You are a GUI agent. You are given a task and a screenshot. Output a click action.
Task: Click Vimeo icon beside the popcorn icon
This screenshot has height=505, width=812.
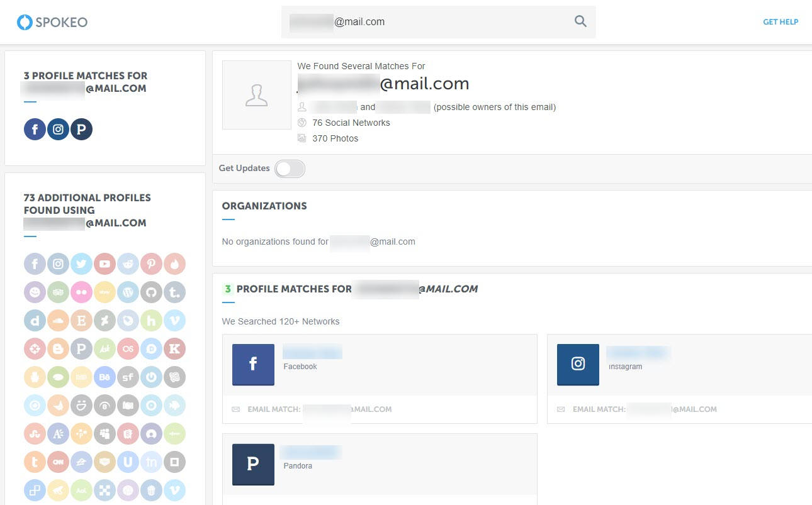pyautogui.click(x=174, y=491)
